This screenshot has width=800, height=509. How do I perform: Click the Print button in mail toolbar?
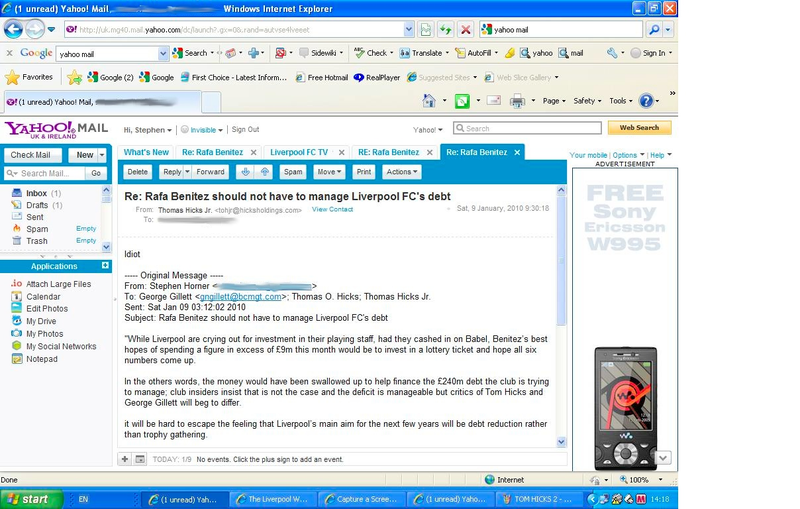(364, 172)
